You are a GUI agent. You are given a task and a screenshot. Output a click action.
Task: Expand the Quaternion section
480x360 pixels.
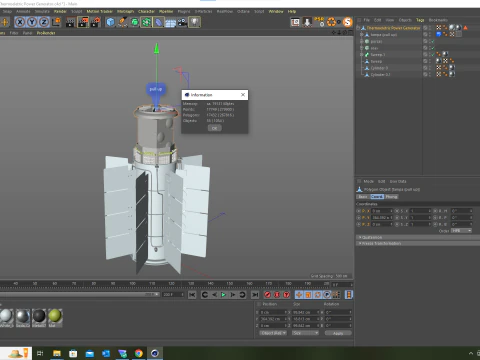tap(418, 237)
